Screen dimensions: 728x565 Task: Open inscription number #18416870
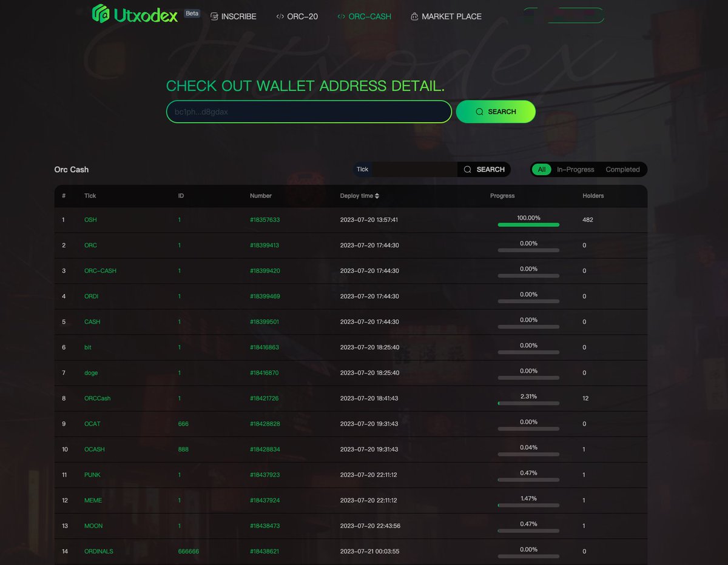265,373
